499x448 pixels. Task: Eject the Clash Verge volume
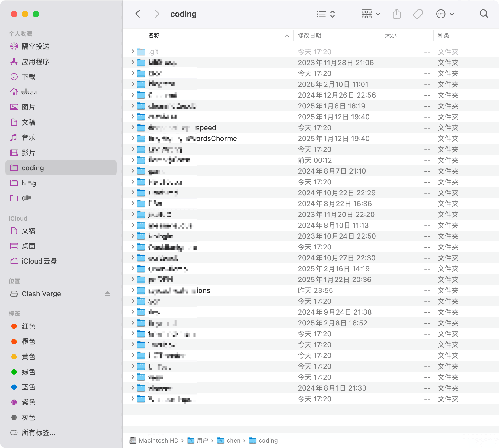pos(107,293)
